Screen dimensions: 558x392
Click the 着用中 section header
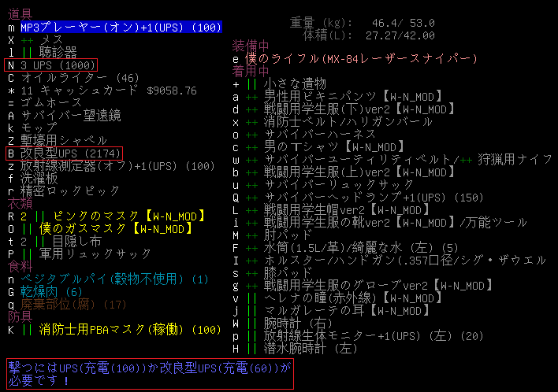[x=250, y=71]
